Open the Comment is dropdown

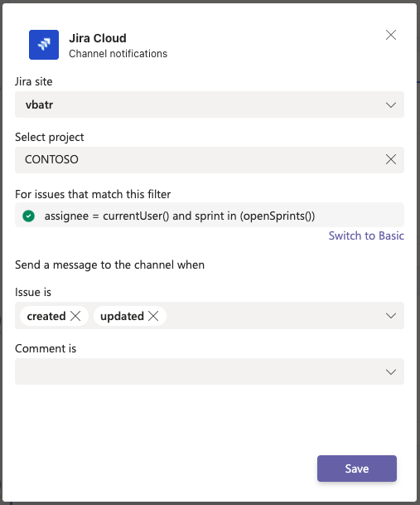[210, 371]
